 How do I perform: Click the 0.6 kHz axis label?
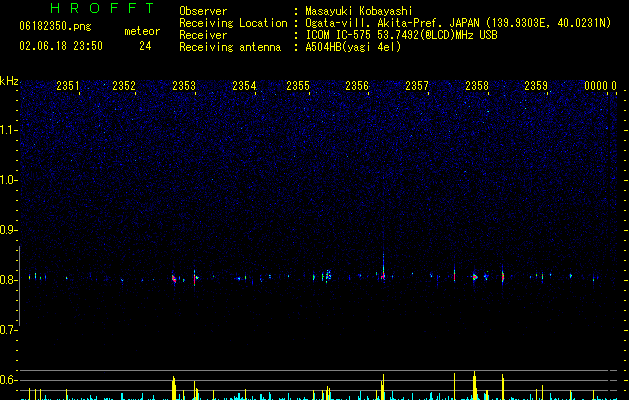click(x=8, y=380)
